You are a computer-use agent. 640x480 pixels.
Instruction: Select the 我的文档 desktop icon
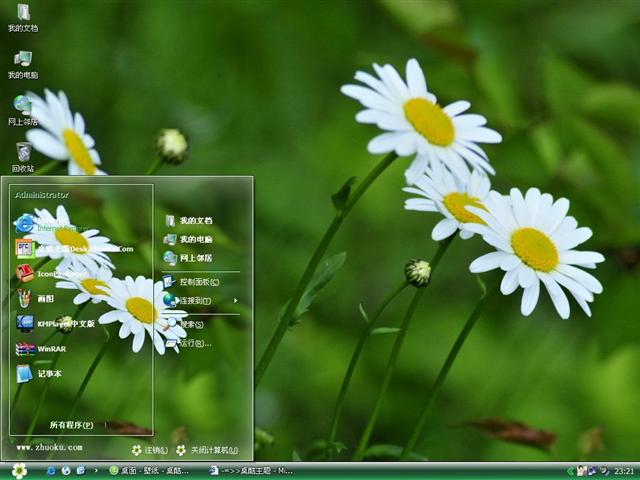click(23, 17)
